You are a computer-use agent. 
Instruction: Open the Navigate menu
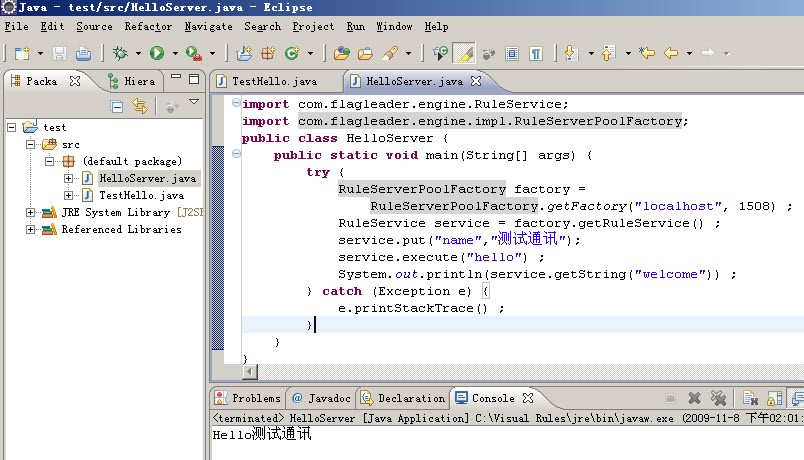tap(208, 27)
